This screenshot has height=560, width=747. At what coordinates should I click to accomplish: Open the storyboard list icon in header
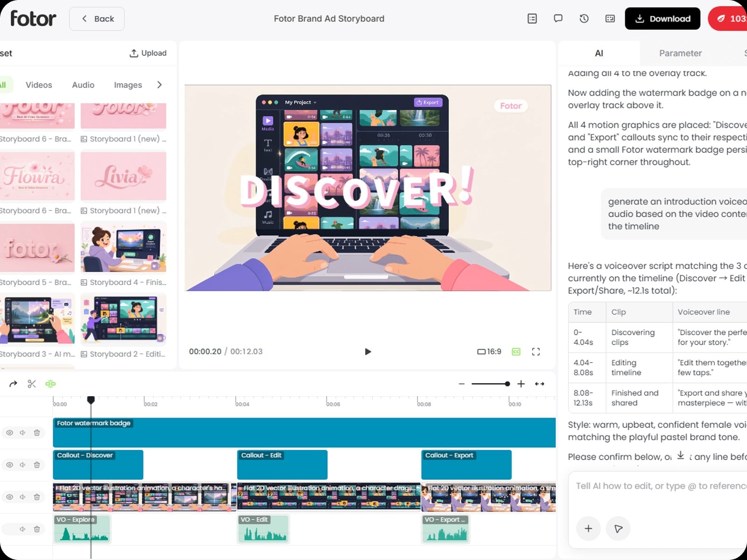(x=532, y=19)
